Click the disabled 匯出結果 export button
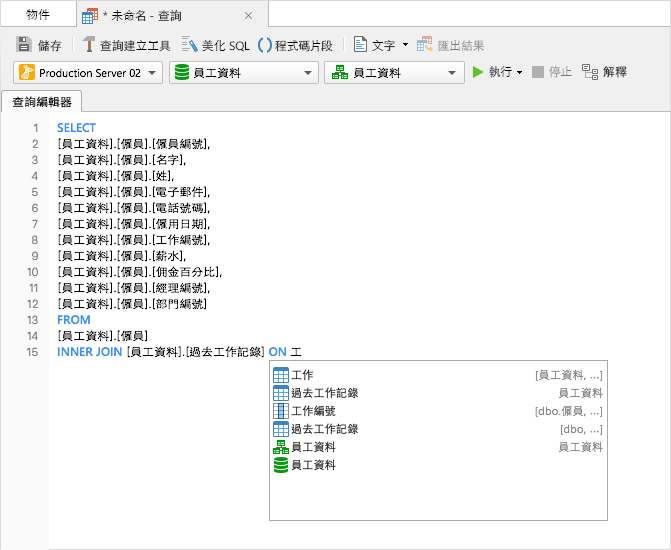Screen dimensions: 671x550 pyautogui.click(x=425, y=45)
